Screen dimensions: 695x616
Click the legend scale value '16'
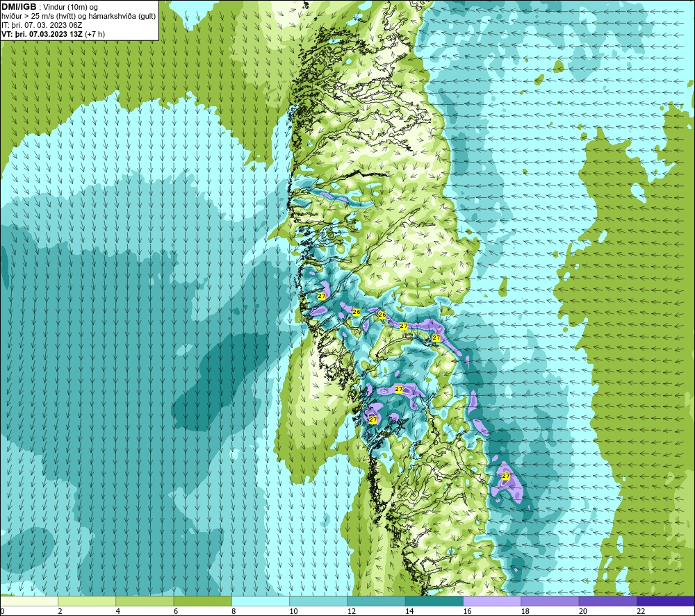click(x=467, y=611)
